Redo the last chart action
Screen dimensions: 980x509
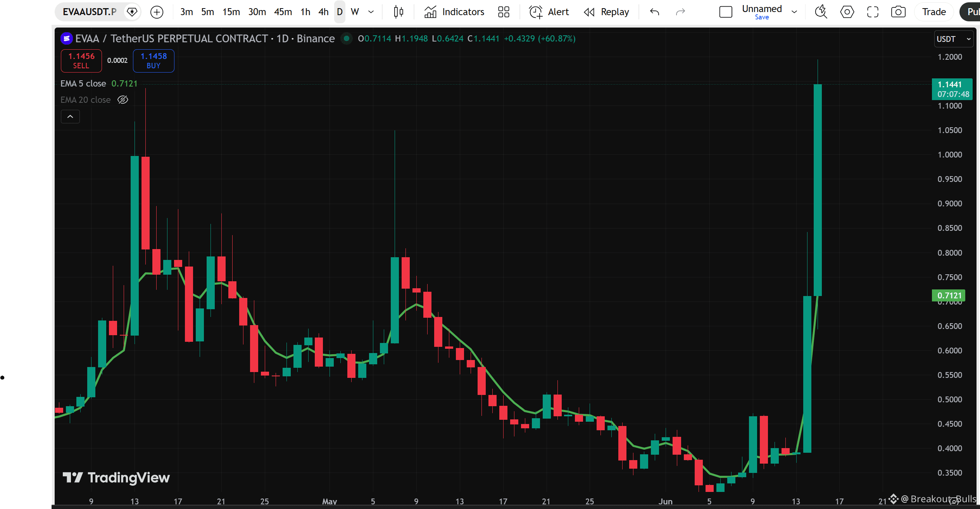[680, 12]
